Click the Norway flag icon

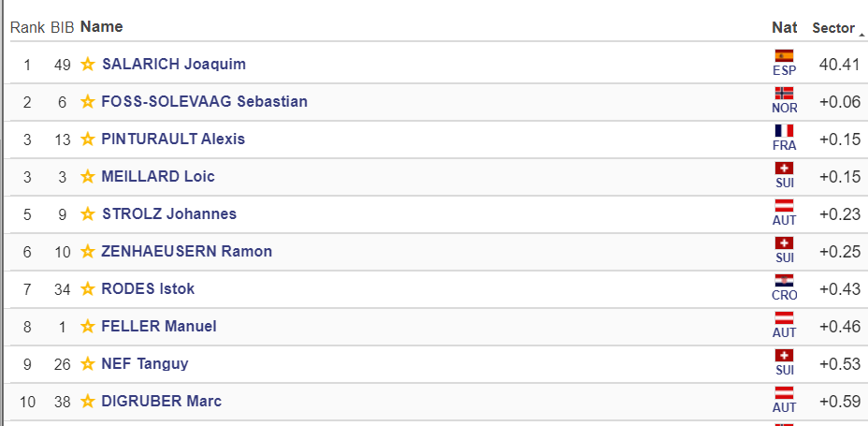785,93
